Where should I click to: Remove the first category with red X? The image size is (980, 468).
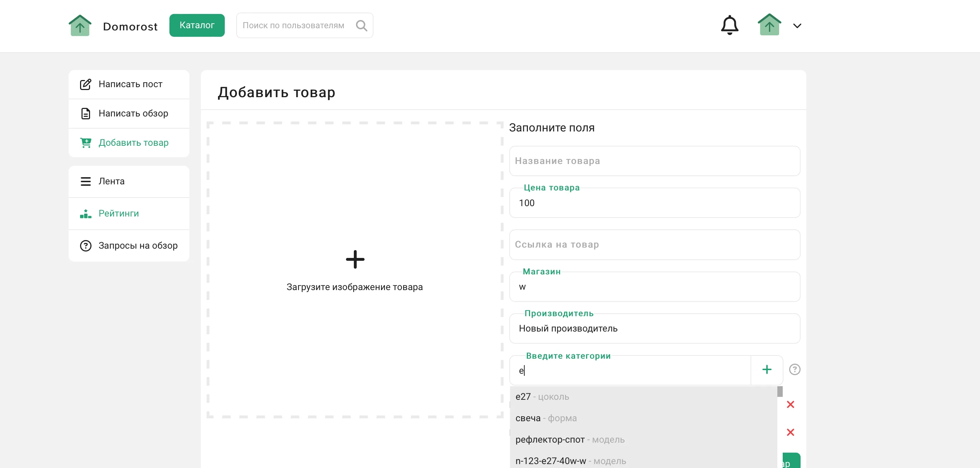tap(790, 404)
